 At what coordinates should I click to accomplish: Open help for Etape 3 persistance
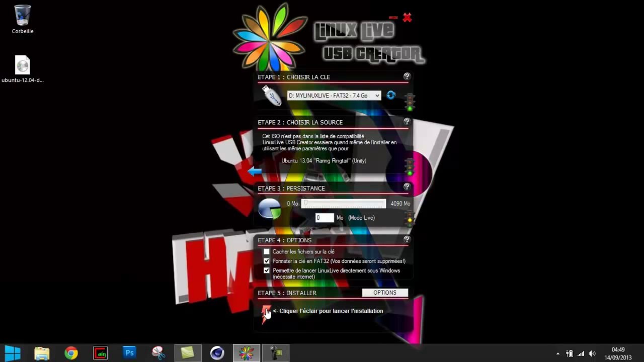tap(407, 187)
